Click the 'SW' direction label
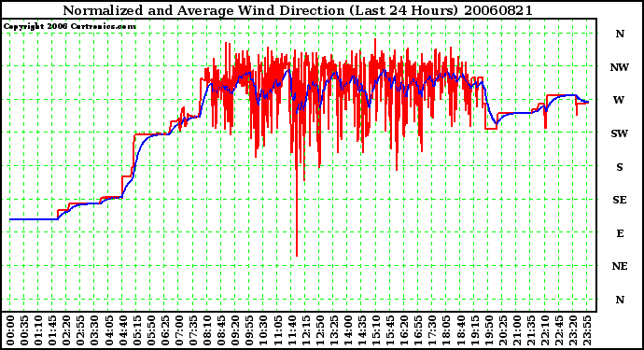Viewport: 644px width, 350px height. tap(620, 133)
